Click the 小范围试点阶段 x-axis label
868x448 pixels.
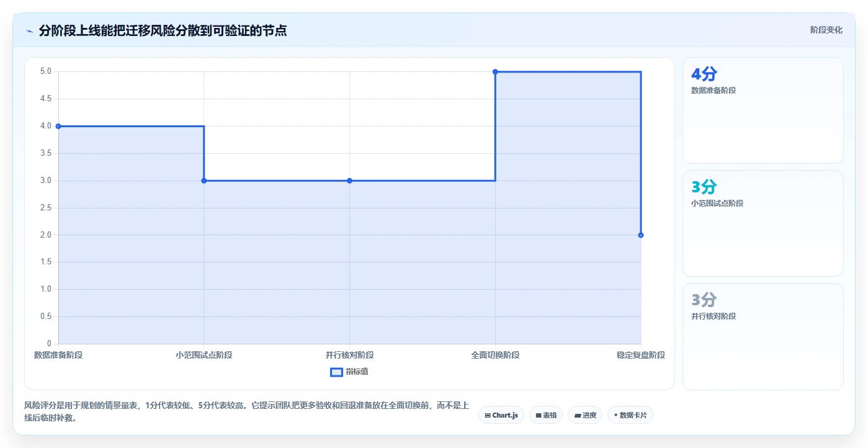coord(204,355)
